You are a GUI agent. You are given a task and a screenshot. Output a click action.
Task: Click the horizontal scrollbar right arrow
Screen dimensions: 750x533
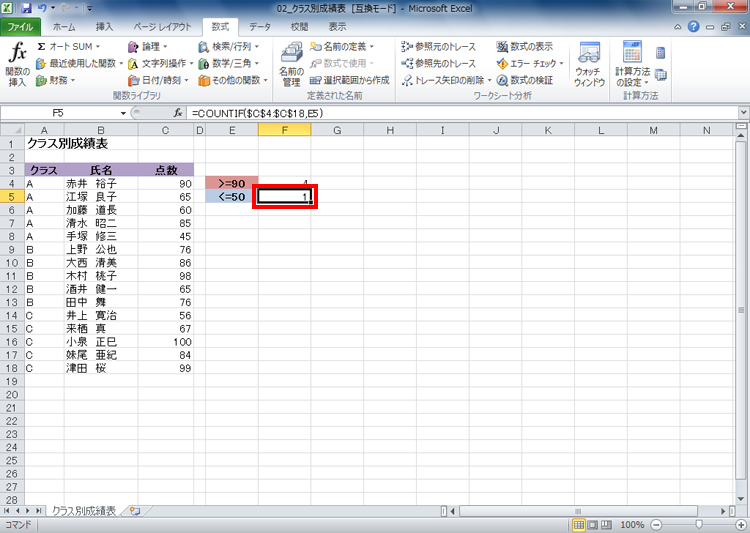(x=723, y=511)
